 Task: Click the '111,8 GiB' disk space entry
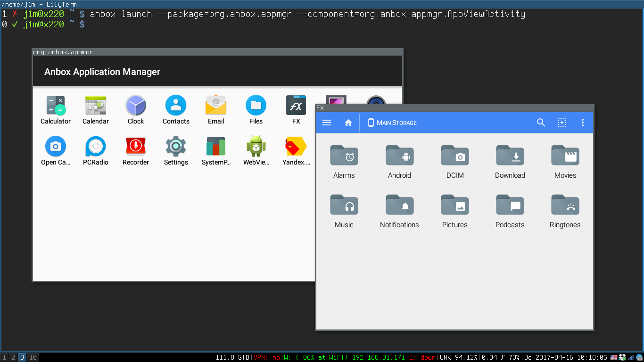pos(232,357)
